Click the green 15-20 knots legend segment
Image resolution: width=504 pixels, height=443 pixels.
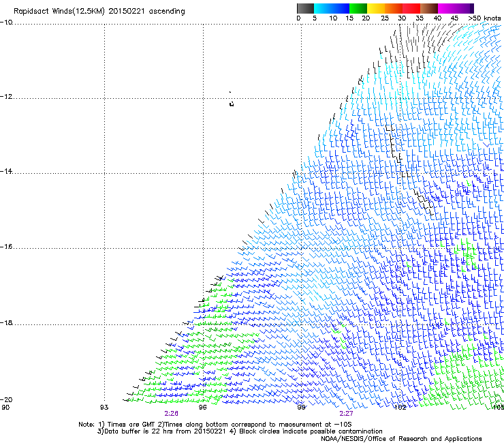(358, 8)
